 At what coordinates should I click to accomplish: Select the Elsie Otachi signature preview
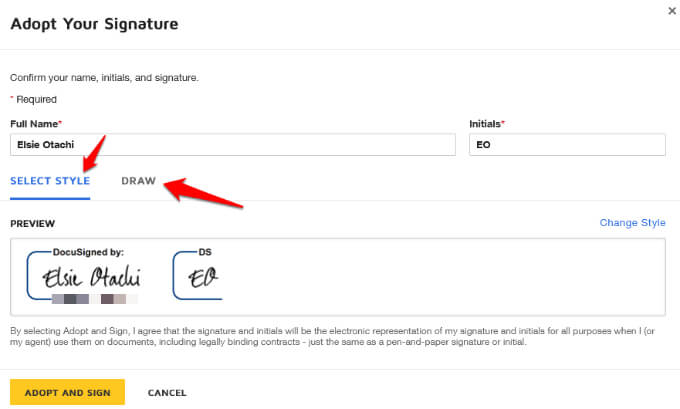pos(91,277)
